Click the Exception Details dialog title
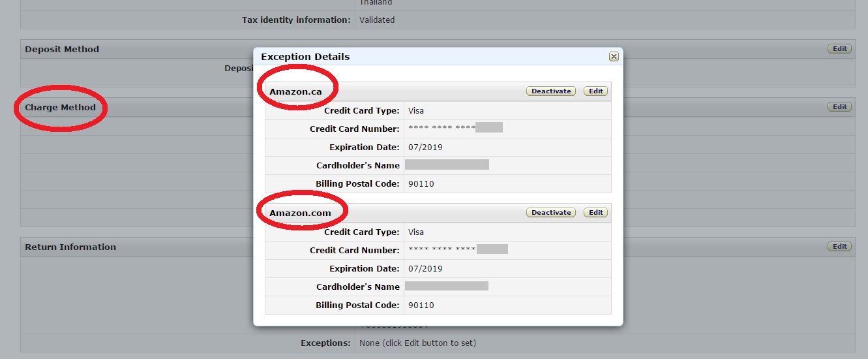The width and height of the screenshot is (868, 359). (x=305, y=57)
